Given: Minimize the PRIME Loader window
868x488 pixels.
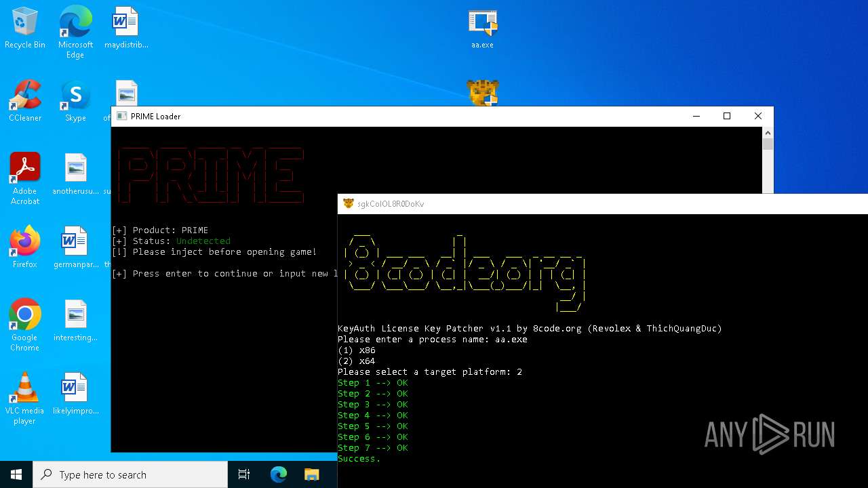Looking at the screenshot, I should (x=696, y=116).
